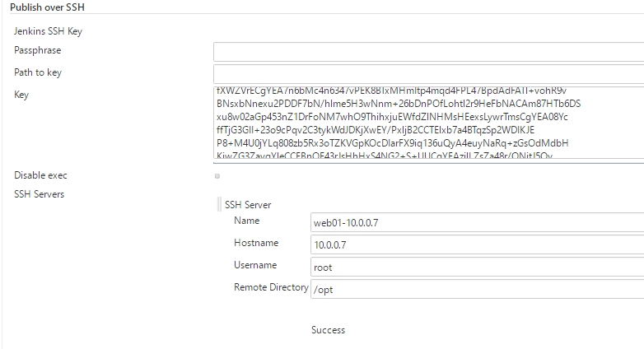
Task: Click the Disable exec label
Action: (40, 175)
